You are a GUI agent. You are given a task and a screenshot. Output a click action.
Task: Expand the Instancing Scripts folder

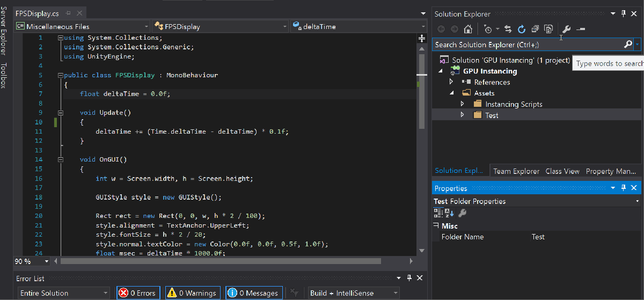pos(463,104)
